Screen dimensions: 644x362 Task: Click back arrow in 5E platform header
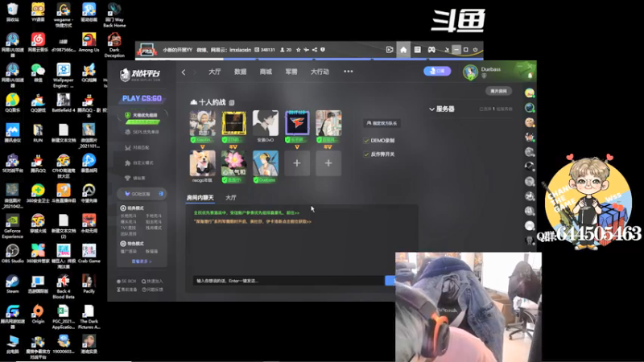[184, 72]
